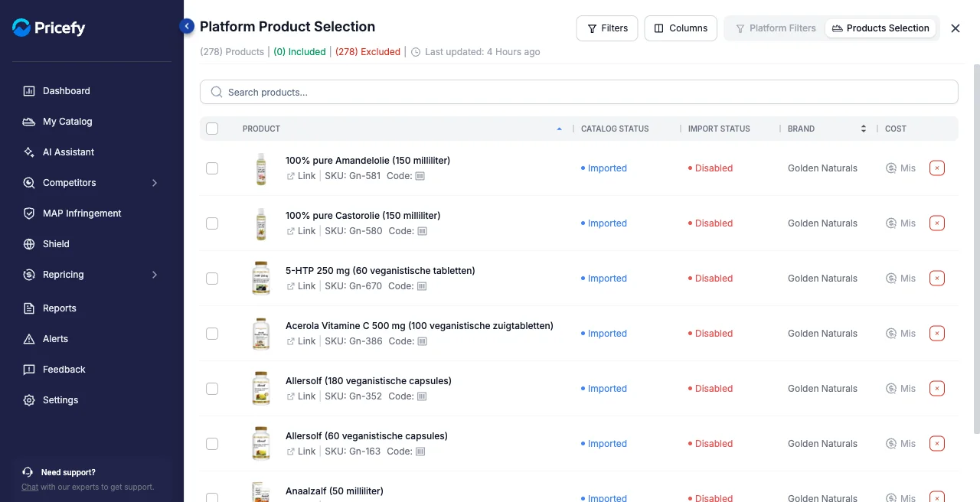Image resolution: width=980 pixels, height=502 pixels.
Task: Click the Settings gear icon
Action: click(29, 400)
